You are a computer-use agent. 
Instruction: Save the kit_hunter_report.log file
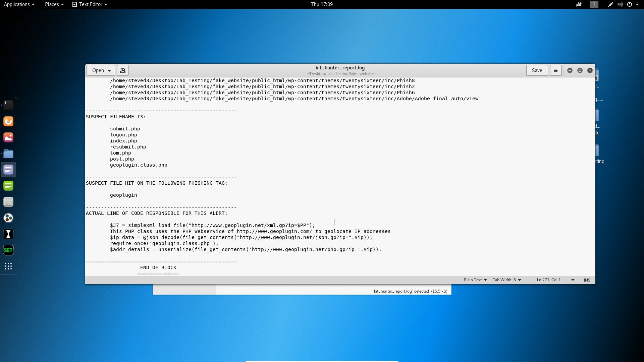coord(537,70)
